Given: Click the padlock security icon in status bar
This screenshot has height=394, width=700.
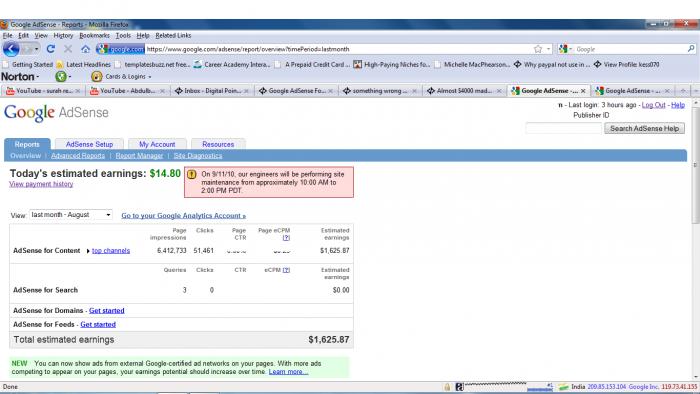Looking at the screenshot, I should (x=447, y=387).
